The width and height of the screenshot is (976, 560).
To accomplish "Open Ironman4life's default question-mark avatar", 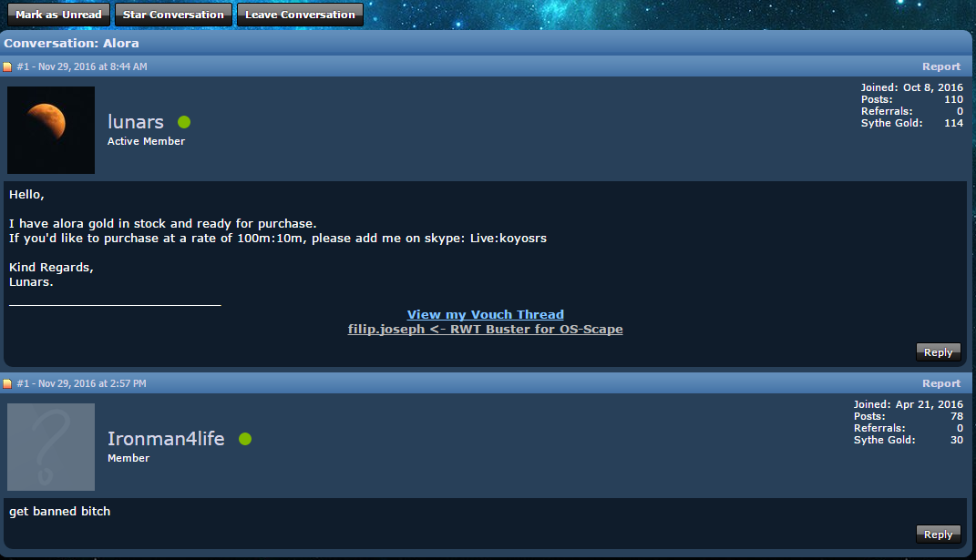I will click(51, 447).
